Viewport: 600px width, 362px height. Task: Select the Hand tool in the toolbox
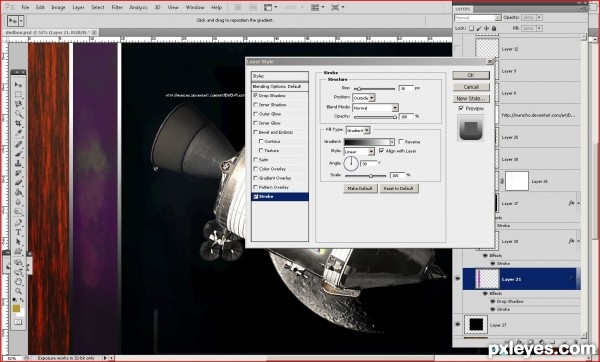click(18, 282)
